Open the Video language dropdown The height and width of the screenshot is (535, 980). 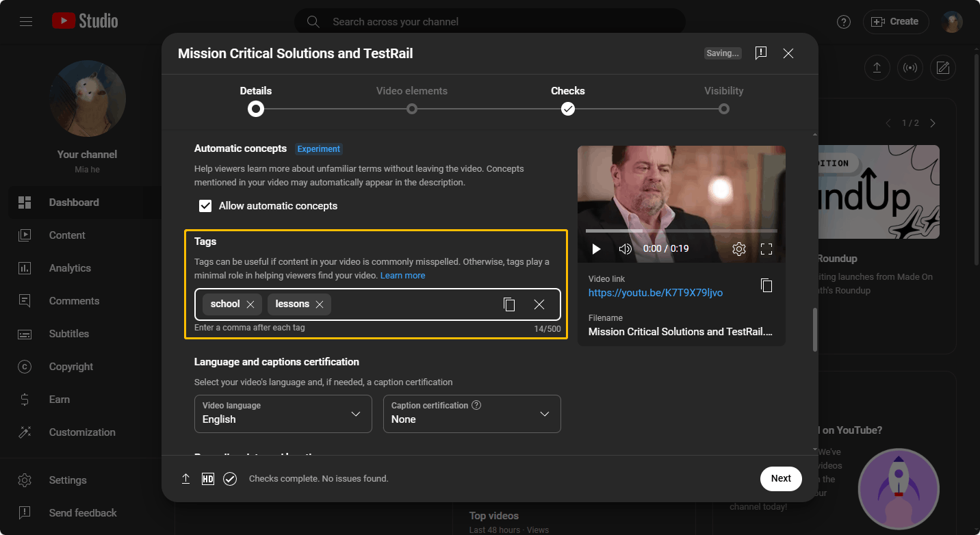click(283, 414)
